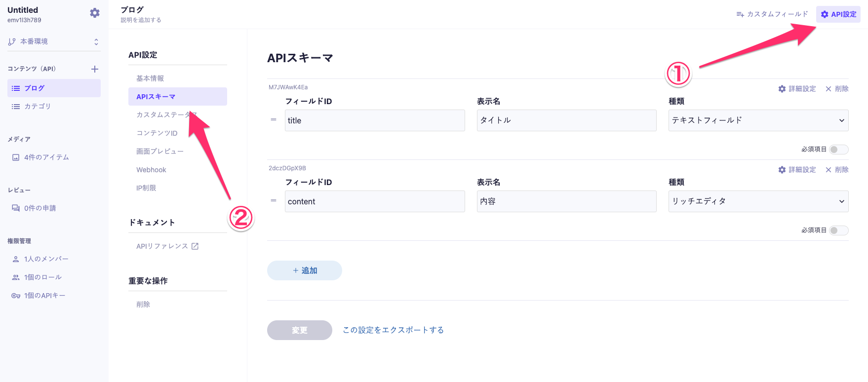Click the drag handle of title field
This screenshot has height=382, width=868.
pyautogui.click(x=274, y=120)
